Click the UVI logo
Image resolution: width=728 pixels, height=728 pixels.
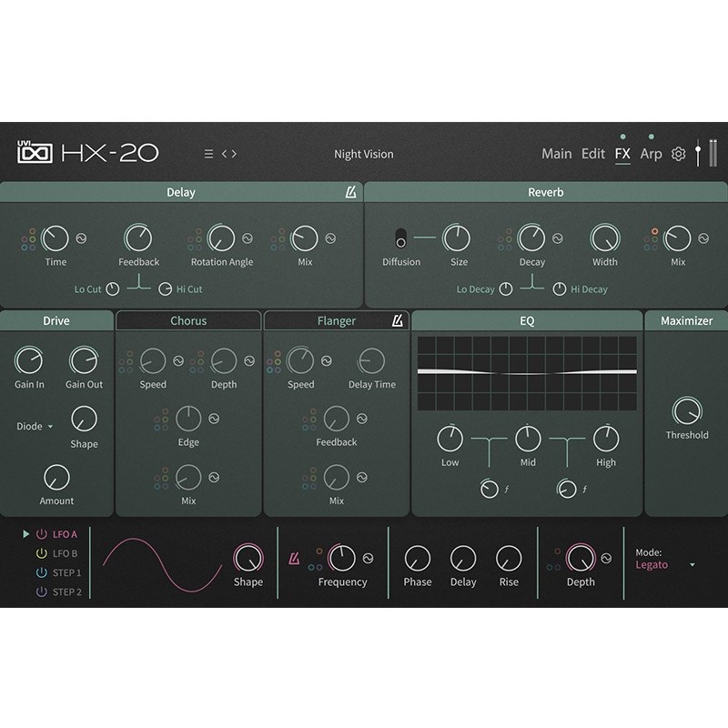(35, 152)
